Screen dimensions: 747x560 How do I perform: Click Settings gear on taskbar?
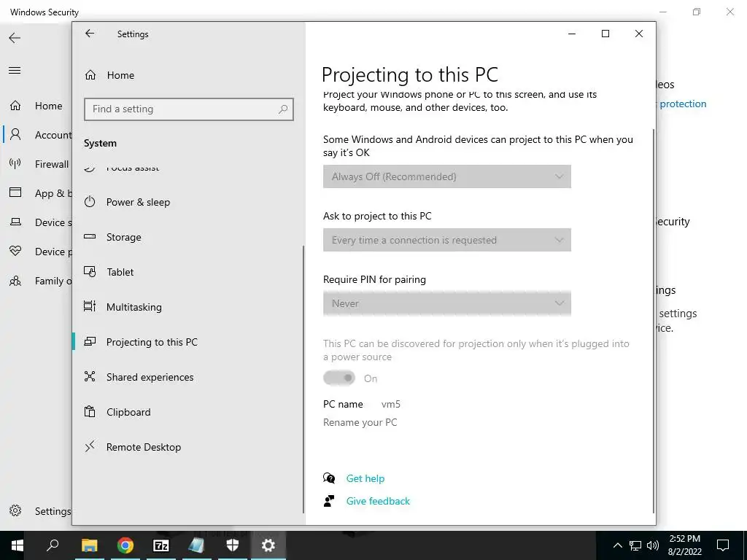click(x=268, y=545)
